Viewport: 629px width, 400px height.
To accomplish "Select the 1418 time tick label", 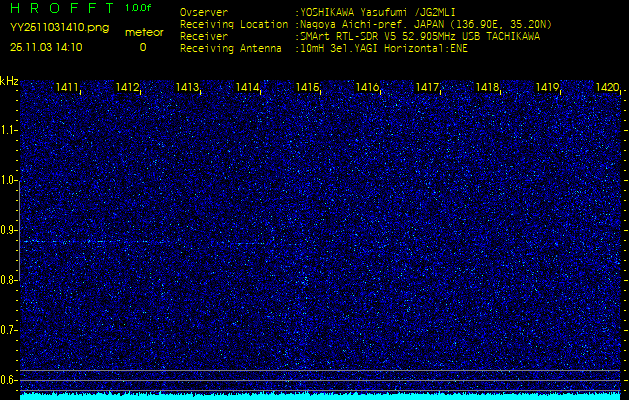I will tap(488, 88).
